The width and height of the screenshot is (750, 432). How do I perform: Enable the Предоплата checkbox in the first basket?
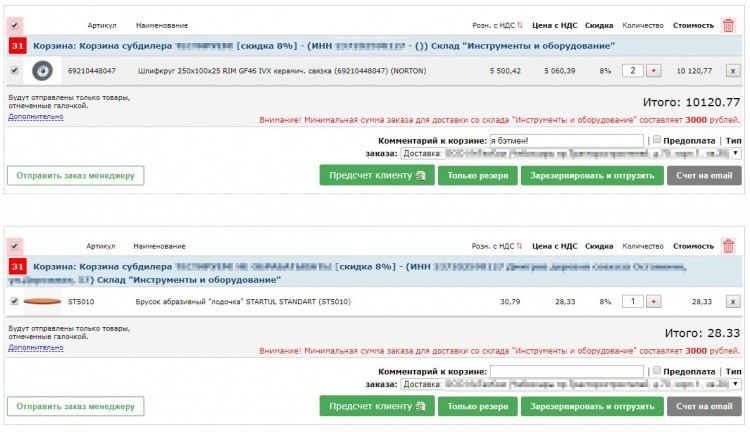(657, 139)
